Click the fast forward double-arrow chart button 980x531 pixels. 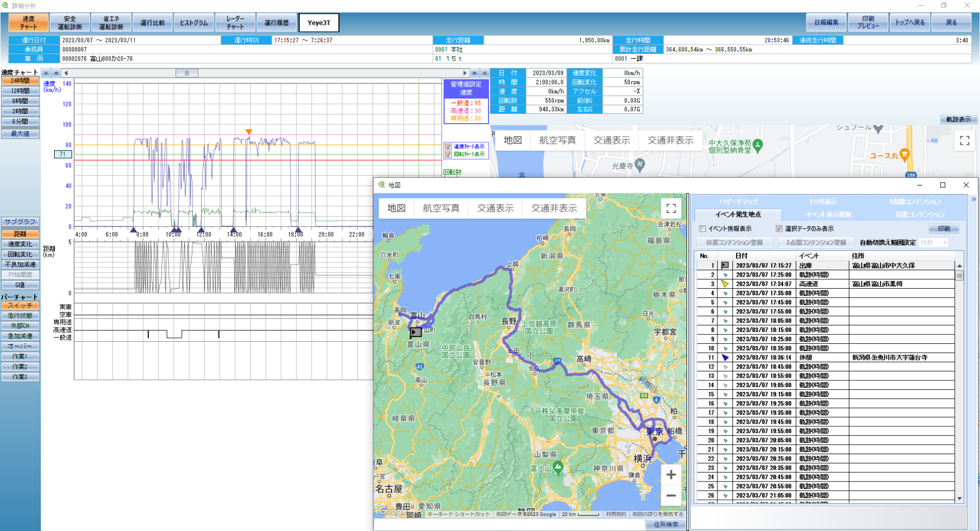click(x=475, y=73)
